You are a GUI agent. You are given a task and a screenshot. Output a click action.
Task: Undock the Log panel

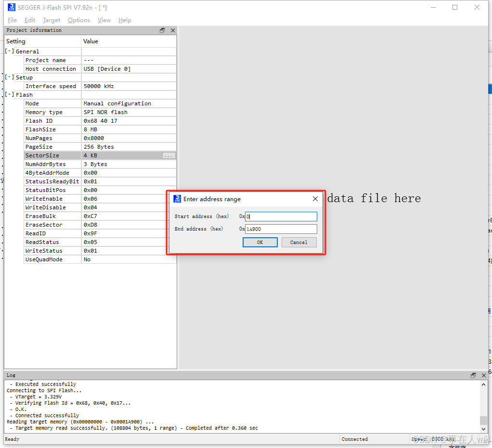[473, 375]
